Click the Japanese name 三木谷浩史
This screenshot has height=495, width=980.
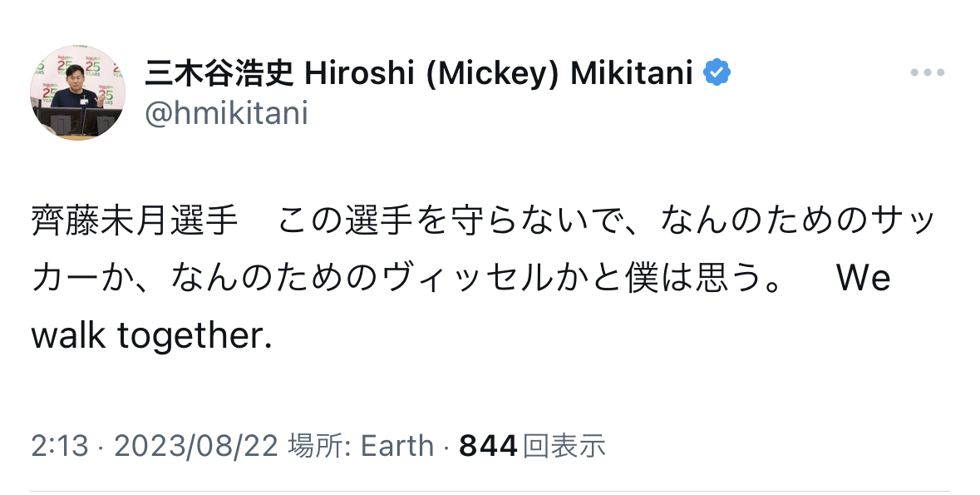point(219,73)
